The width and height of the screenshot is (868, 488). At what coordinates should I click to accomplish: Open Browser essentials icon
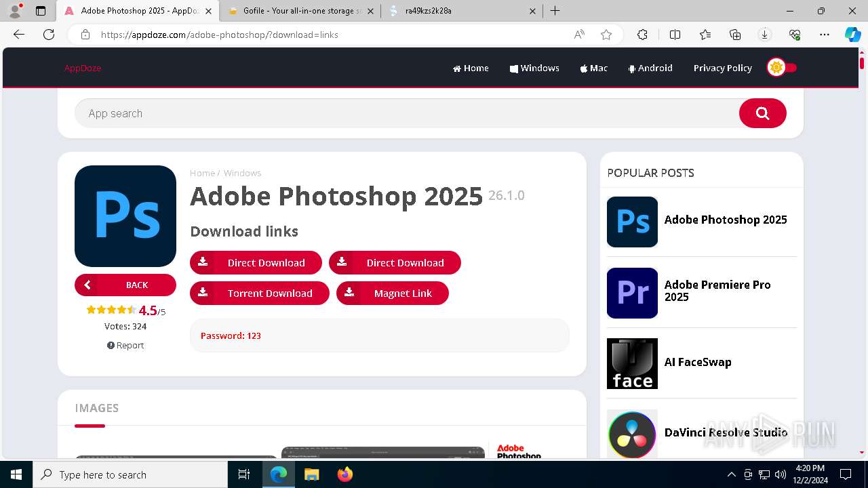[795, 35]
